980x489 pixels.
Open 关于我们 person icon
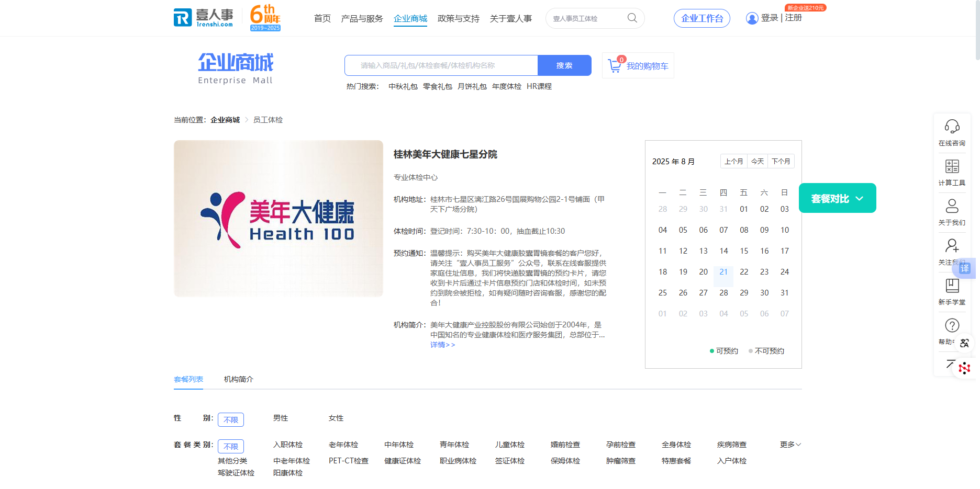[952, 206]
